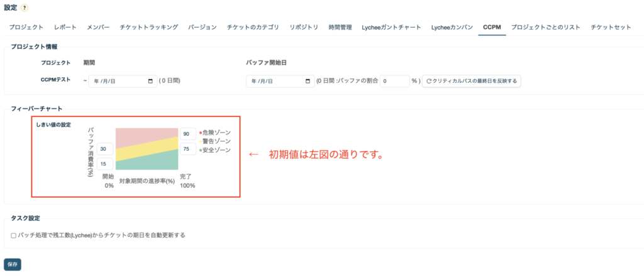The height and width of the screenshot is (279, 644).
Task: Select the Lycheeカンバン tab
Action: point(452,28)
